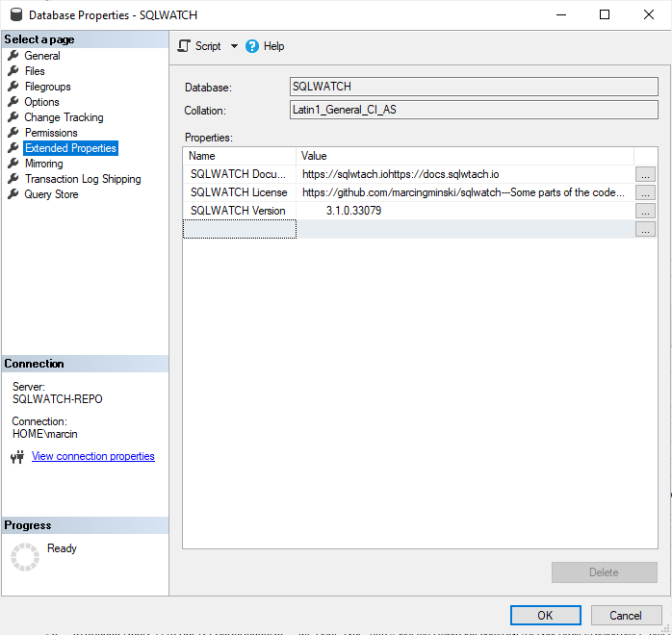
Task: Open the General page
Action: point(42,56)
